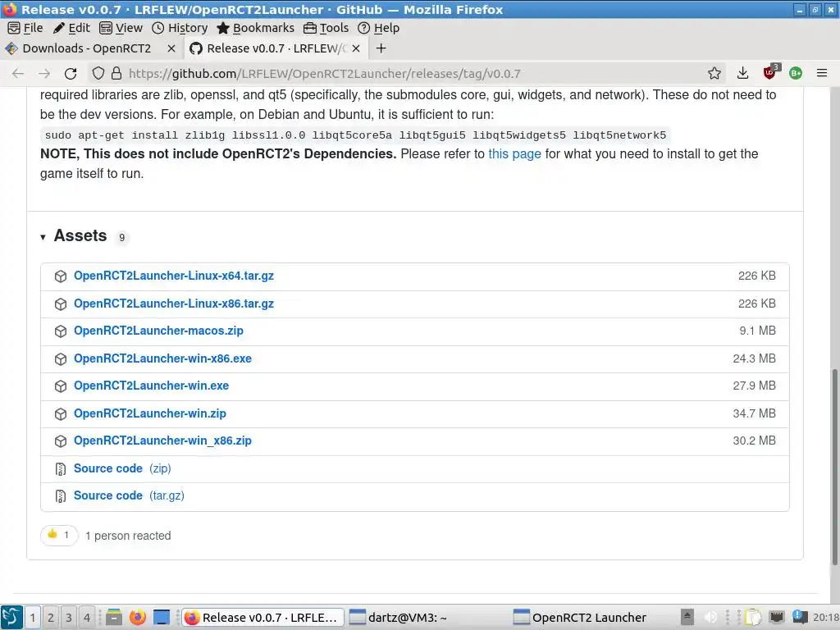
Task: Click the '27.9 MB' file size
Action: [x=755, y=386]
